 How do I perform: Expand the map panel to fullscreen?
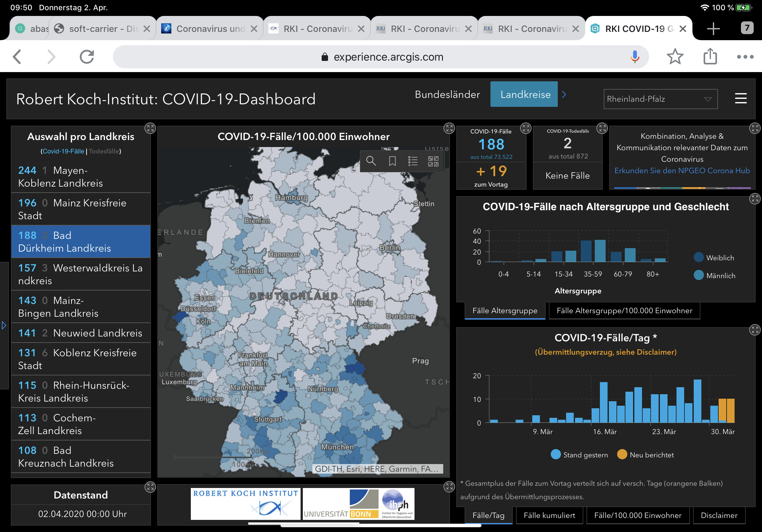449,128
